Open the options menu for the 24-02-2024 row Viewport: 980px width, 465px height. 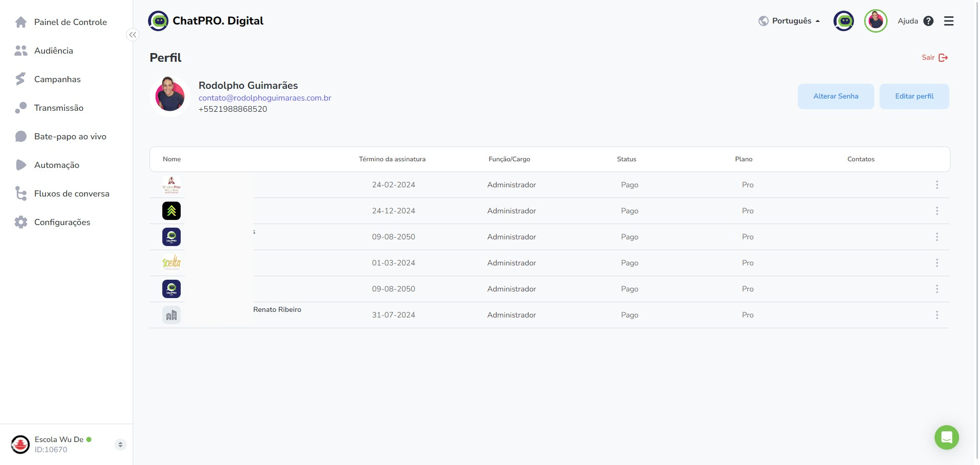[937, 185]
